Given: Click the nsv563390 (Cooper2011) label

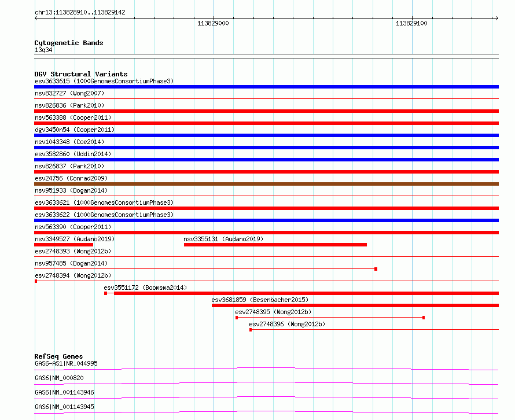Looking at the screenshot, I should pyautogui.click(x=73, y=227).
